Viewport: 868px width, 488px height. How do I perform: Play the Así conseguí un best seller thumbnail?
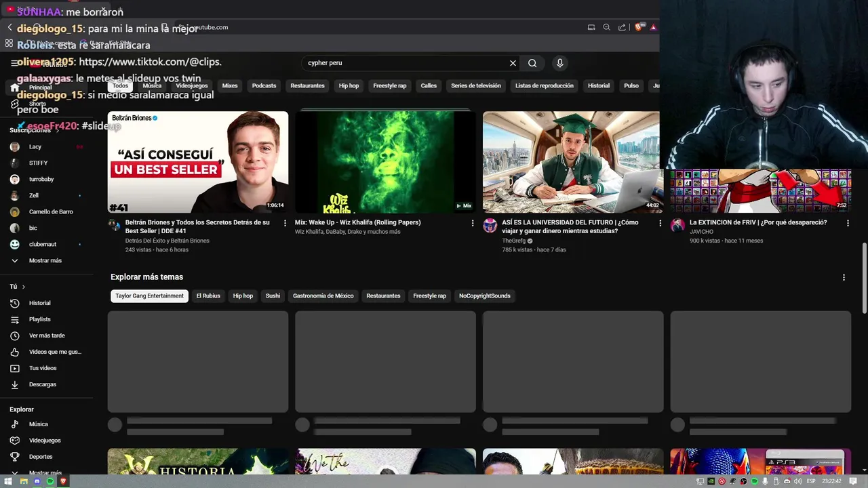point(198,162)
